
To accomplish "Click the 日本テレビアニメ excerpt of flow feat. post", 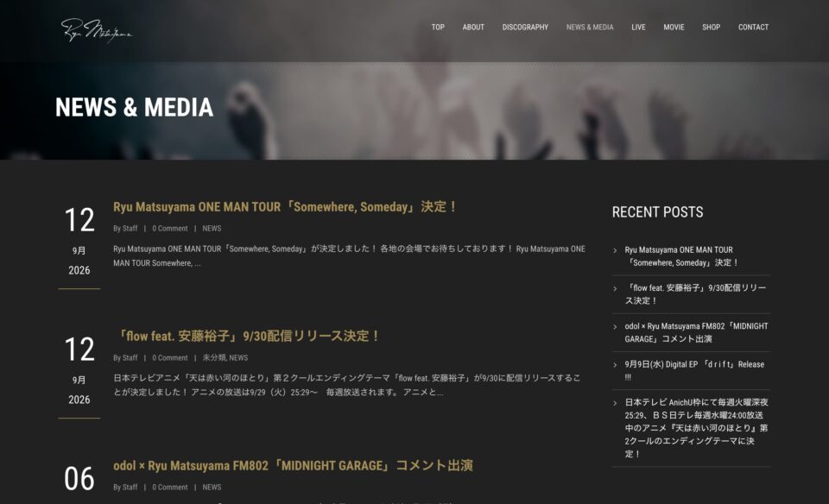I will (347, 385).
